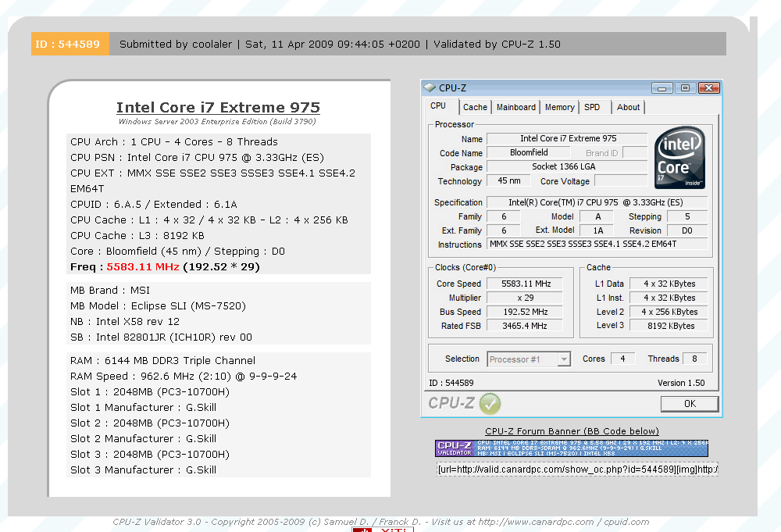Click the Level 3 cache value 8192 KBytes

669,326
